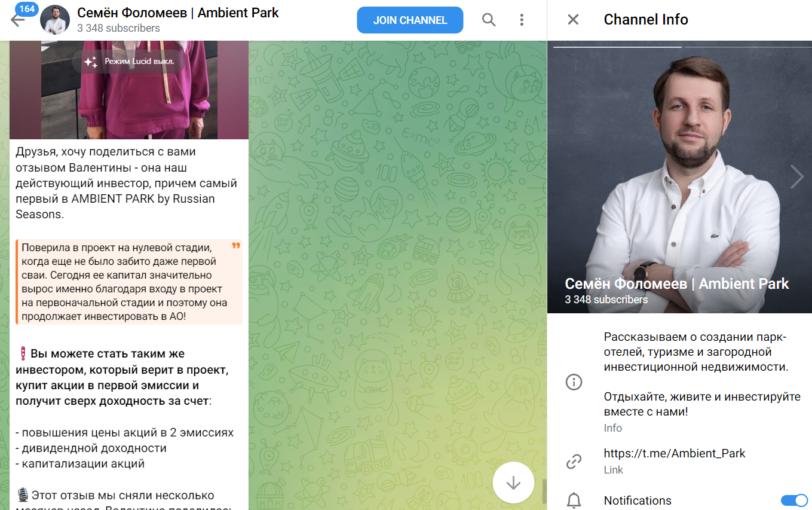Go back using the arrow with 164 badge
Viewport: 812px width, 510px height.
point(18,20)
